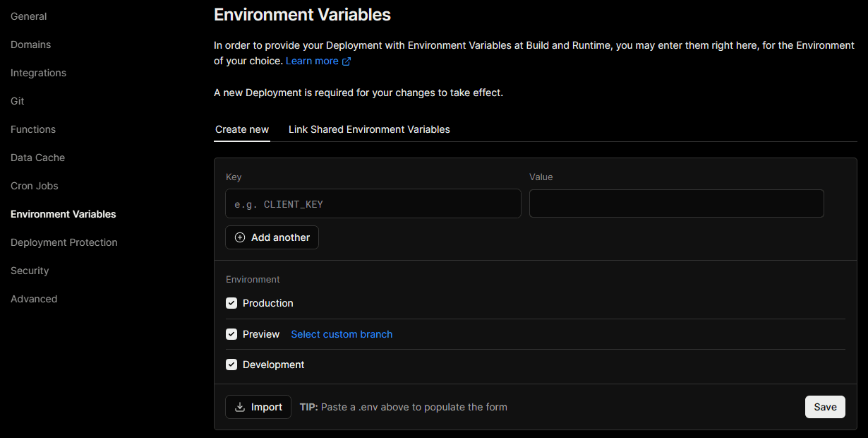This screenshot has width=868, height=438.
Task: Open Integrations in the sidebar
Action: tap(38, 73)
